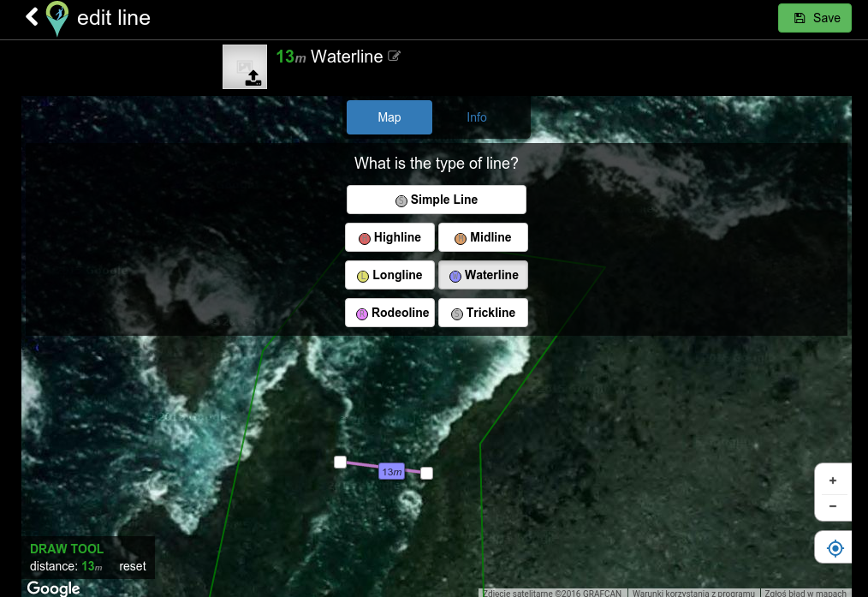
Task: Save the line with the Save button
Action: (814, 18)
